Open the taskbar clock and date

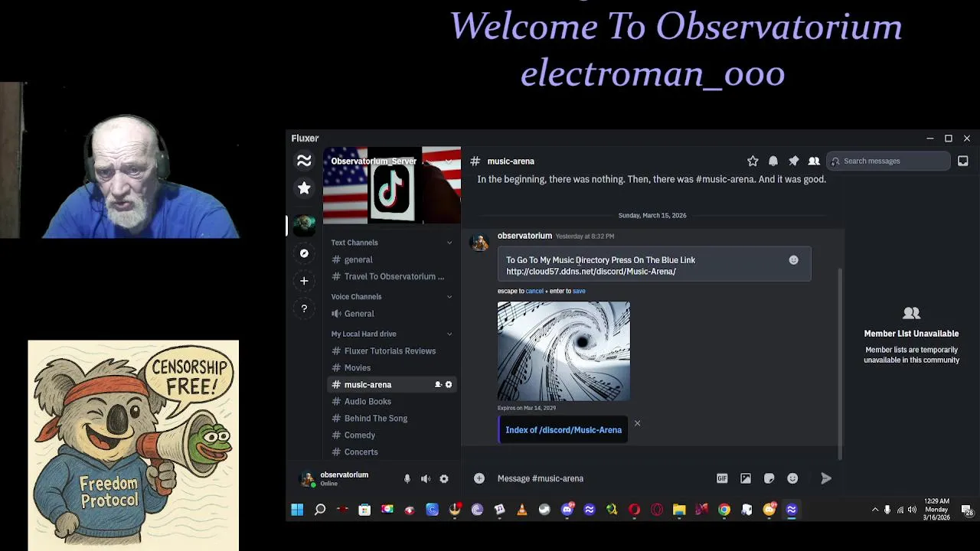(x=937, y=510)
